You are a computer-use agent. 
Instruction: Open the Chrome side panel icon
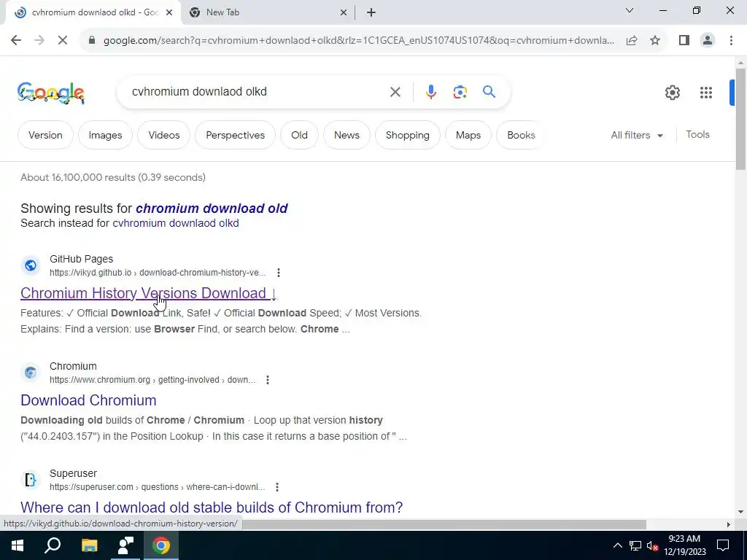tap(684, 41)
